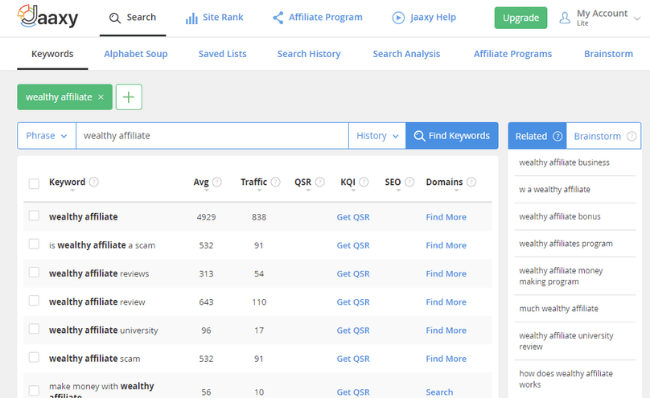Select related term 'wealthy affiliate business'

click(564, 162)
